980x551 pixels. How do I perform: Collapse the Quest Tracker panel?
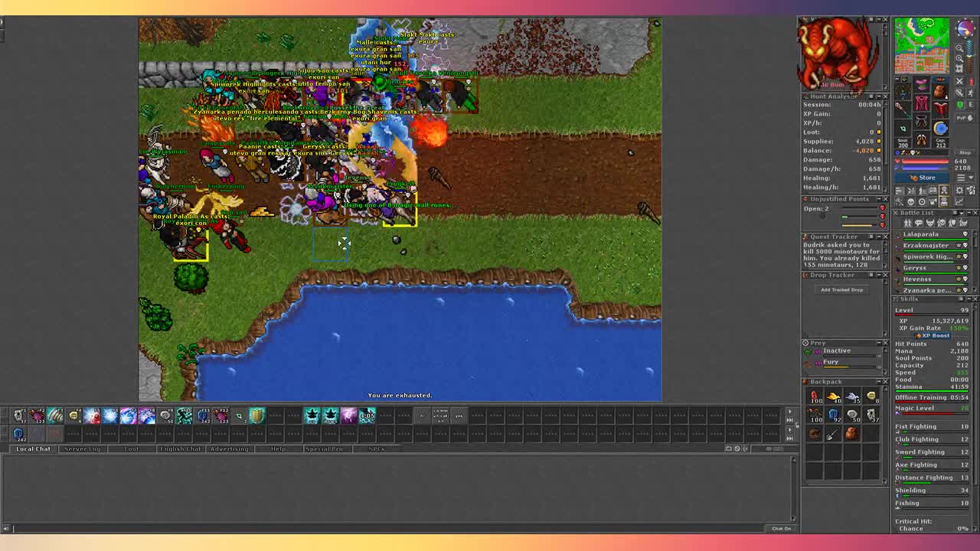[x=879, y=237]
